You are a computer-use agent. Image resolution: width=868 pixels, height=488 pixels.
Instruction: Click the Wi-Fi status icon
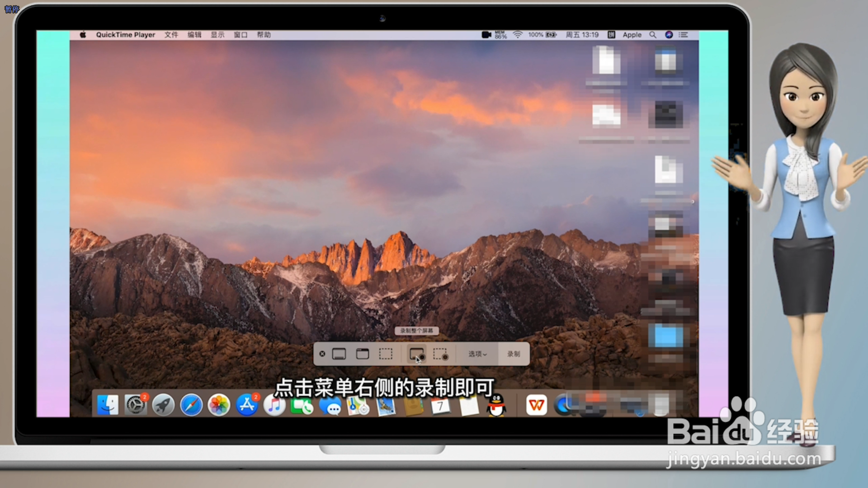pyautogui.click(x=518, y=35)
